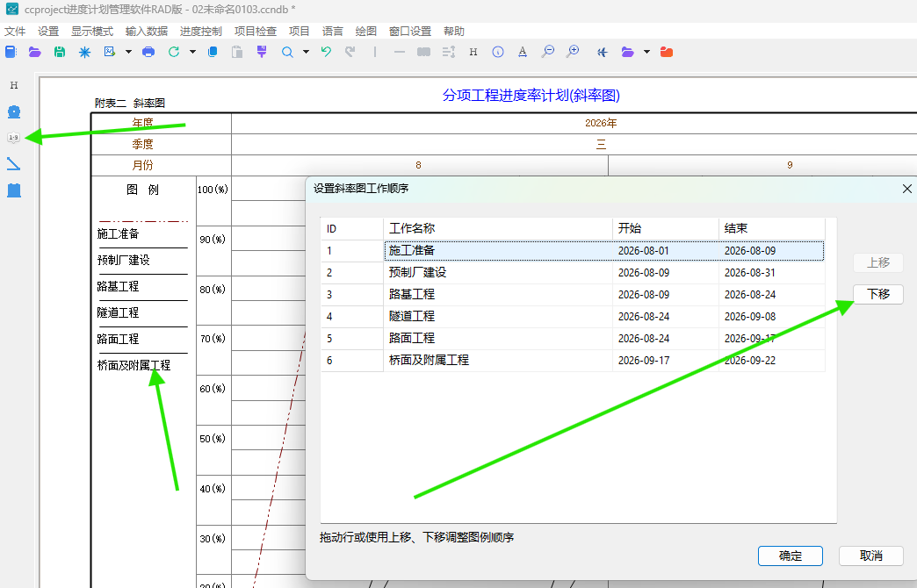Viewport: 917px width, 588px height.
Task: Click the red-orange folder icon
Action: coord(666,52)
